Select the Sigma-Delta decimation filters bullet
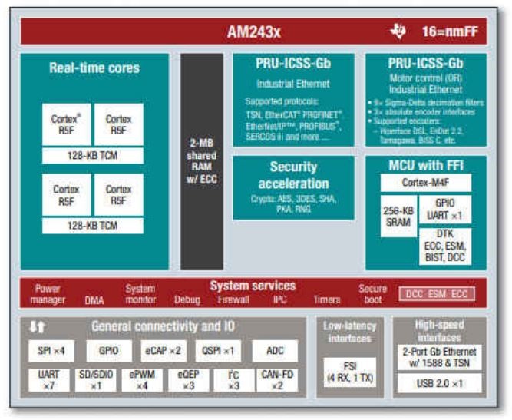Image resolution: width=512 pixels, height=420 pixels. pyautogui.click(x=426, y=103)
